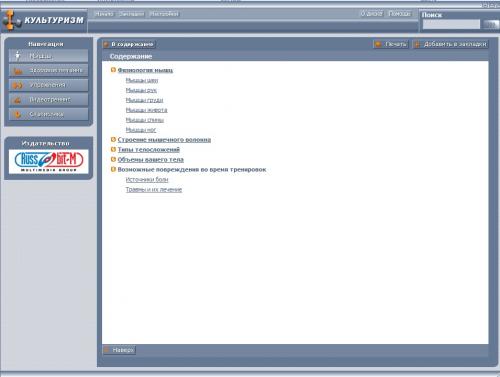This screenshot has width=500, height=377.
Task: Click the orange icon on В содержание button
Action: [x=106, y=44]
